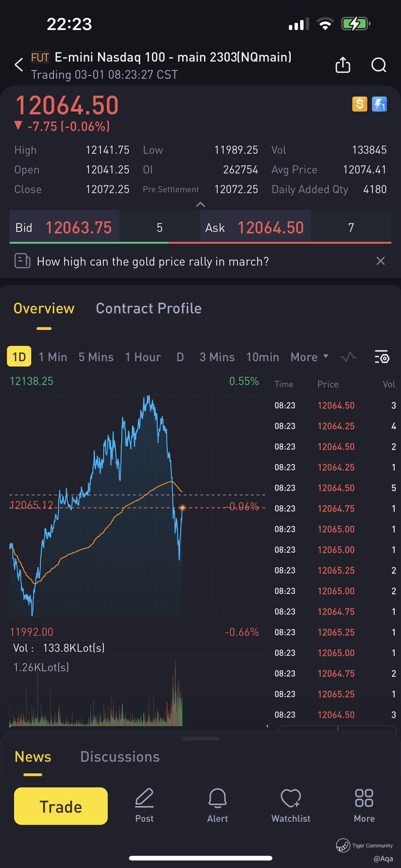401x868 pixels.
Task: Tap the chart high label 12138.25
Action: [x=32, y=381]
